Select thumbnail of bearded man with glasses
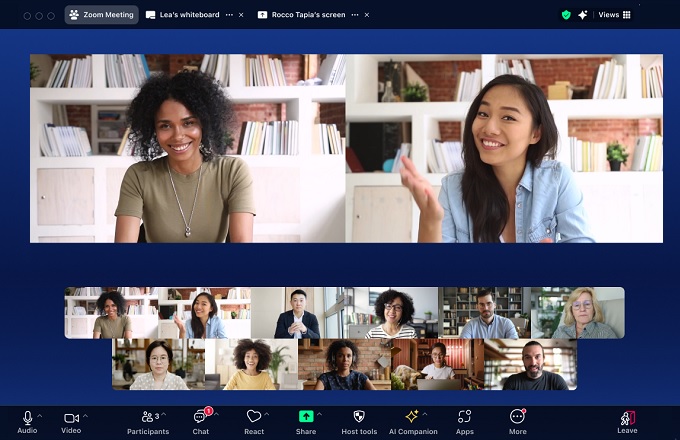 484,313
